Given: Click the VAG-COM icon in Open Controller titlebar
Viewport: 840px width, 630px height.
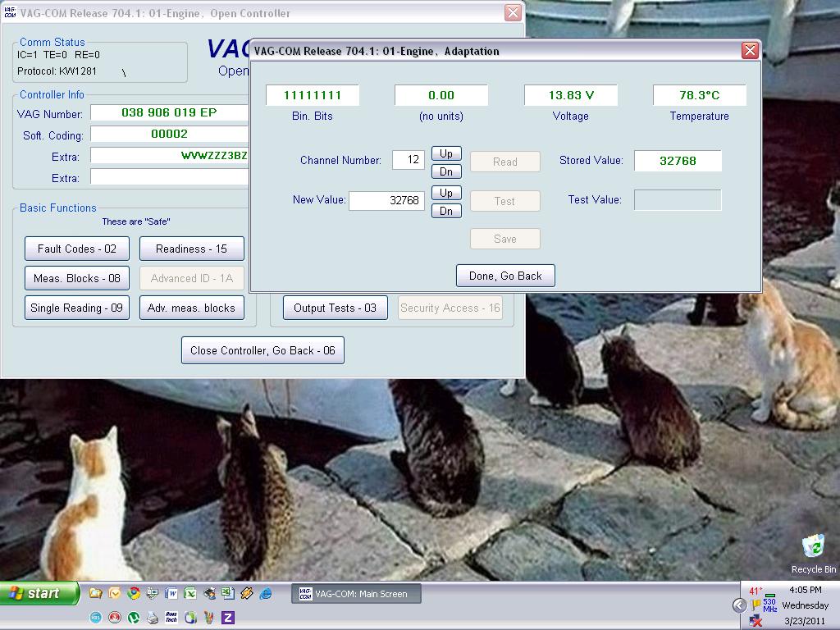Looking at the screenshot, I should (10, 12).
